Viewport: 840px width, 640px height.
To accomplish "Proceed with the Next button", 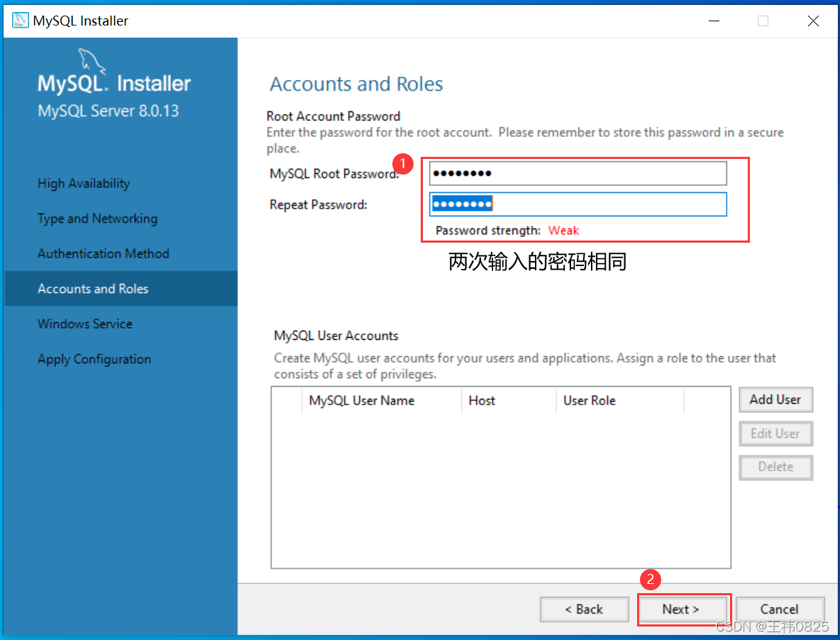I will point(681,609).
